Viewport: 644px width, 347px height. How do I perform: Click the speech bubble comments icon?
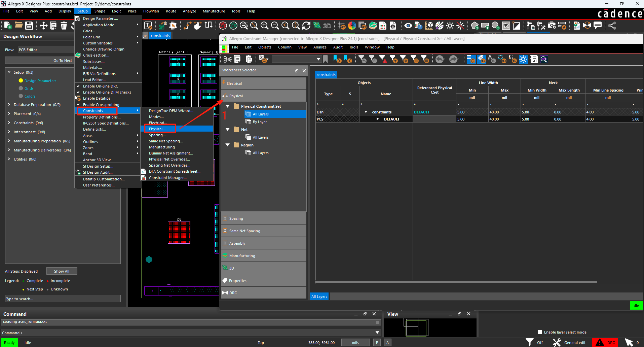click(598, 25)
